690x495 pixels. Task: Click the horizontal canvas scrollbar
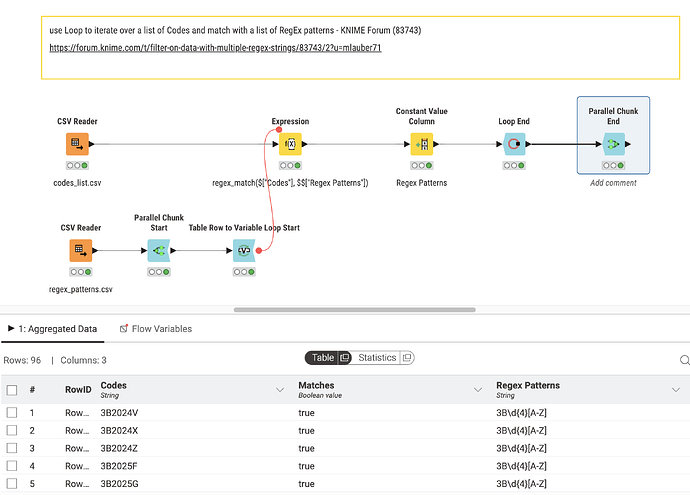(x=355, y=310)
